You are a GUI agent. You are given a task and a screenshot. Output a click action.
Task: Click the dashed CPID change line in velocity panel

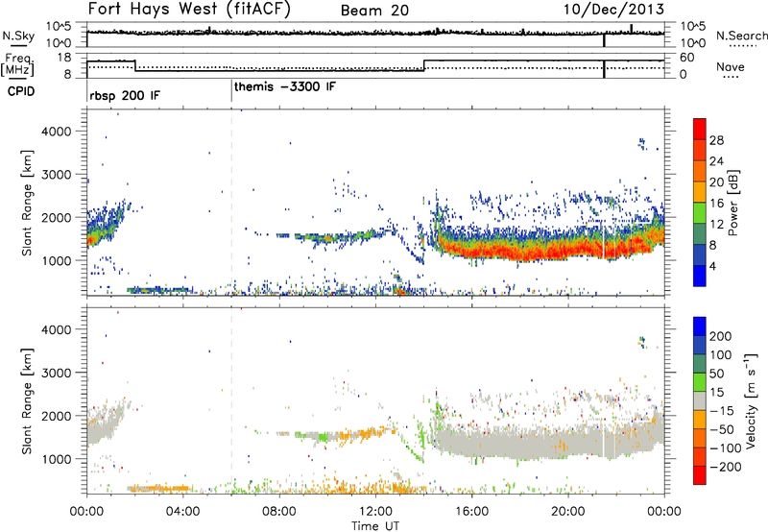(231, 400)
